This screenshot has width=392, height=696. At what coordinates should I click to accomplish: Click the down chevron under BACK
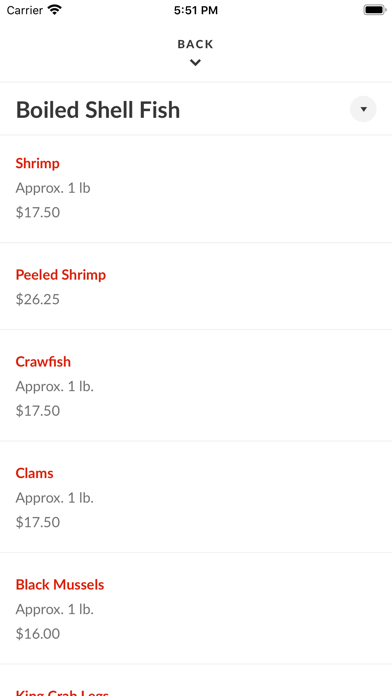pyautogui.click(x=195, y=63)
